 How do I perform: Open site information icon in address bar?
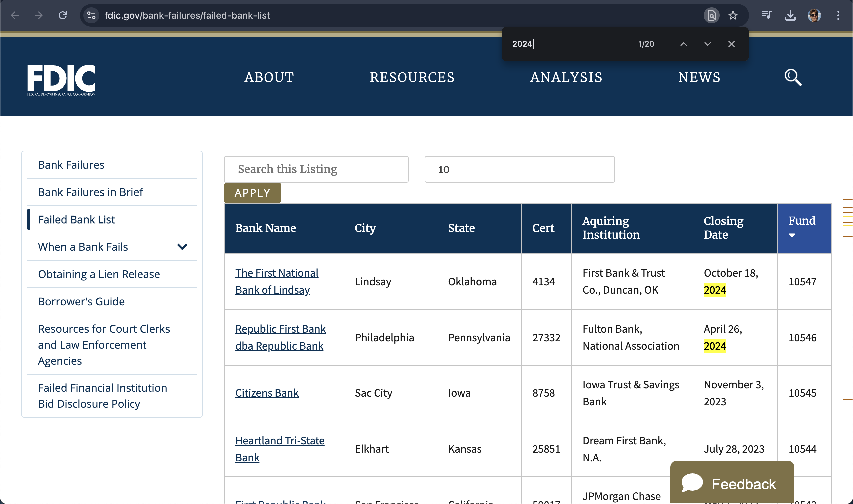[91, 15]
